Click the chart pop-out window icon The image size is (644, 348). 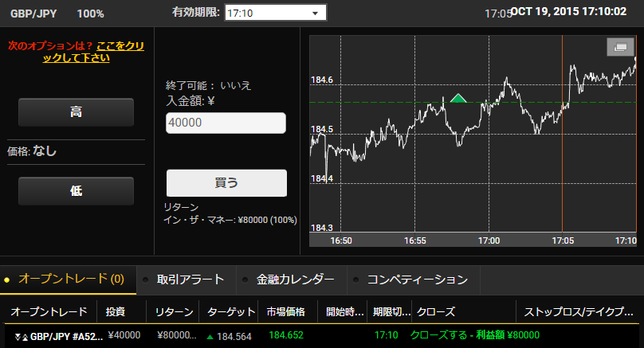[x=620, y=47]
